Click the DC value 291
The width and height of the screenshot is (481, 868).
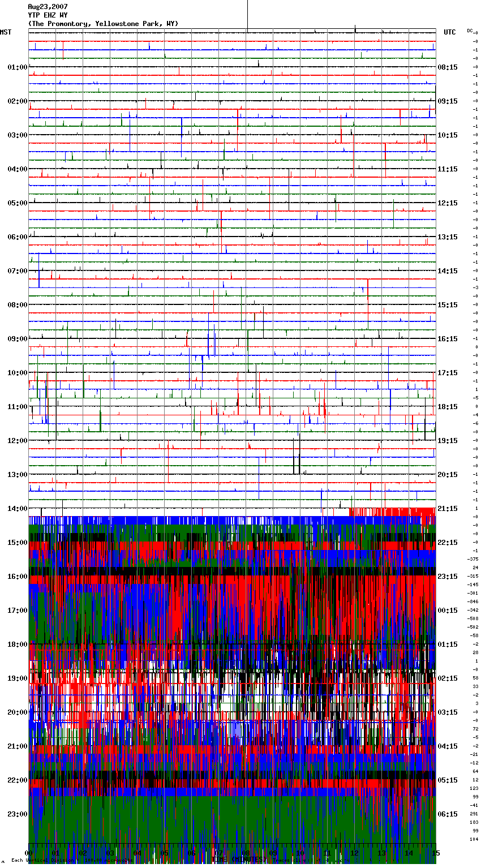[x=474, y=814]
